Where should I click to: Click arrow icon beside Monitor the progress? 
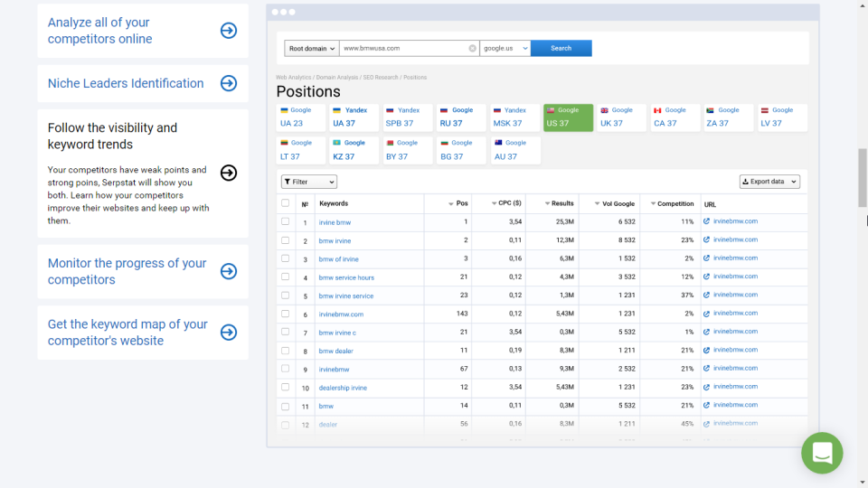pyautogui.click(x=229, y=271)
